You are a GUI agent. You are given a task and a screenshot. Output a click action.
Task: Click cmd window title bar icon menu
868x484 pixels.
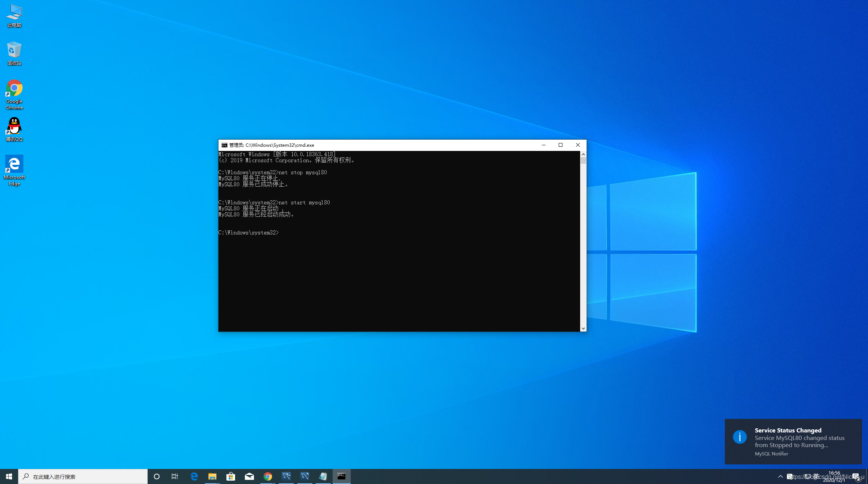(224, 145)
